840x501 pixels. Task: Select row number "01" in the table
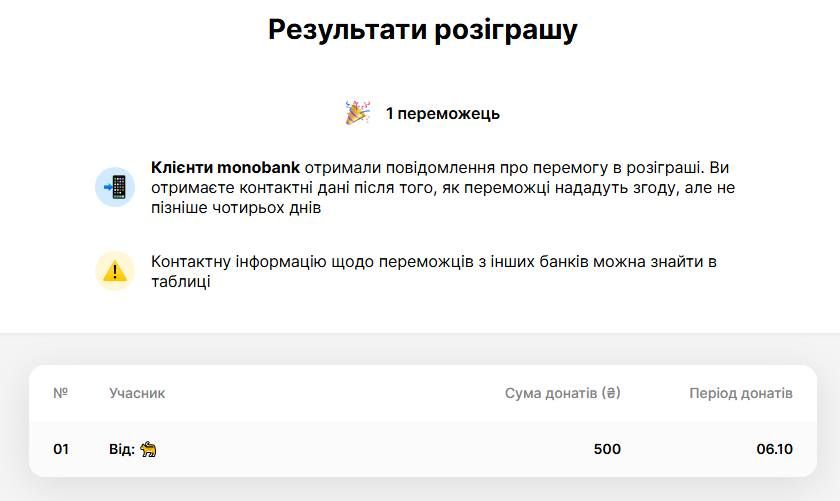(x=61, y=449)
